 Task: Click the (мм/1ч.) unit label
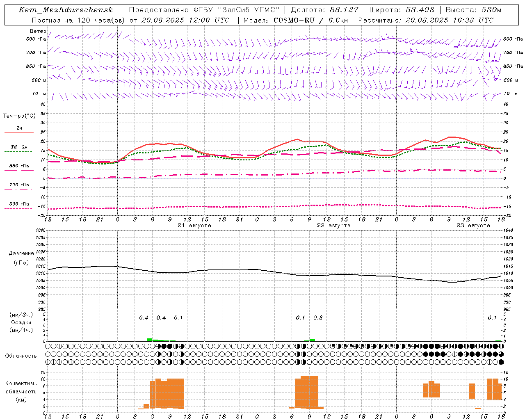21,330
